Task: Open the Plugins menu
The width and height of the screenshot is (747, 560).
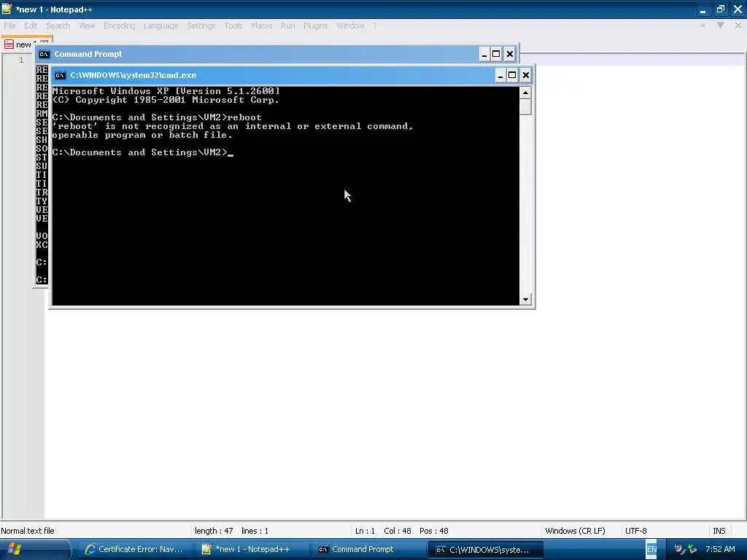Action: tap(315, 26)
